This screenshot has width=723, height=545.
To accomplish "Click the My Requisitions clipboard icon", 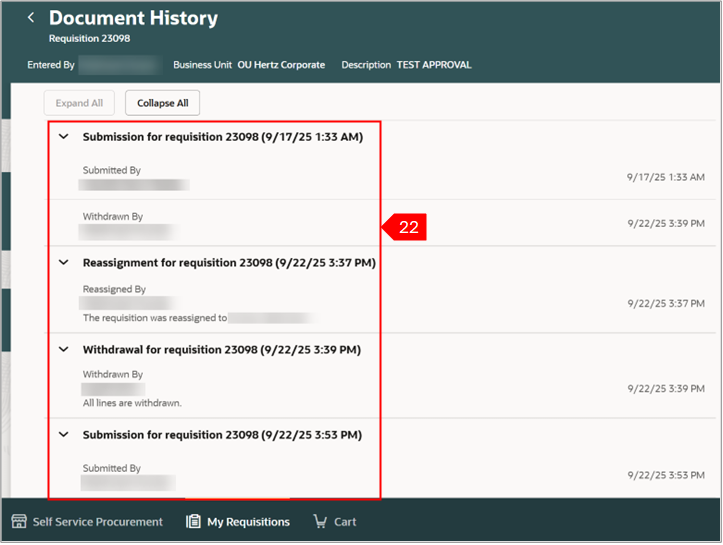I will pyautogui.click(x=194, y=521).
